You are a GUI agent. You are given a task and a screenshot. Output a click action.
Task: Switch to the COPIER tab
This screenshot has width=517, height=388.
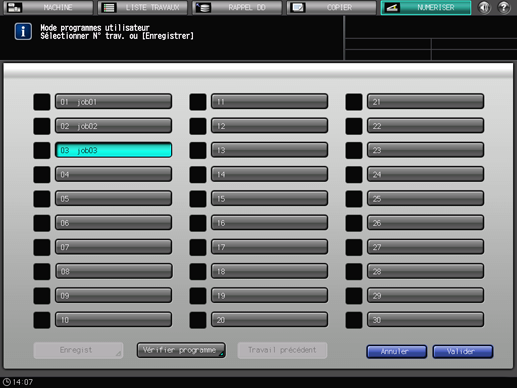click(331, 7)
